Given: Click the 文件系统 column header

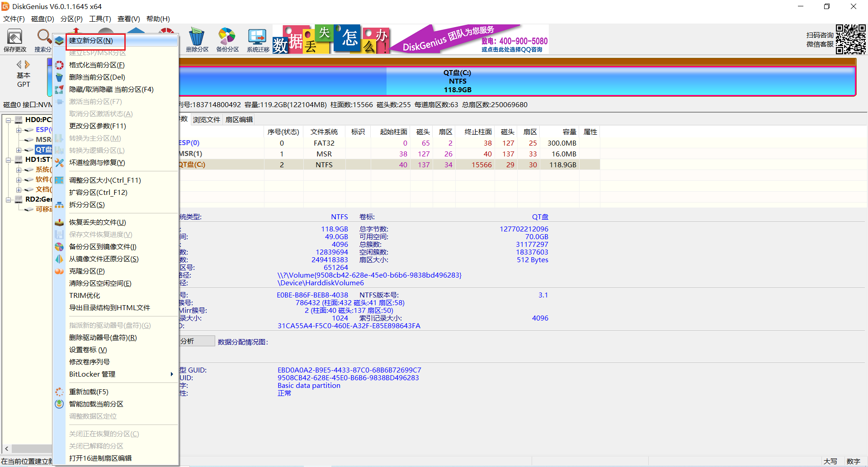Looking at the screenshot, I should 324,132.
